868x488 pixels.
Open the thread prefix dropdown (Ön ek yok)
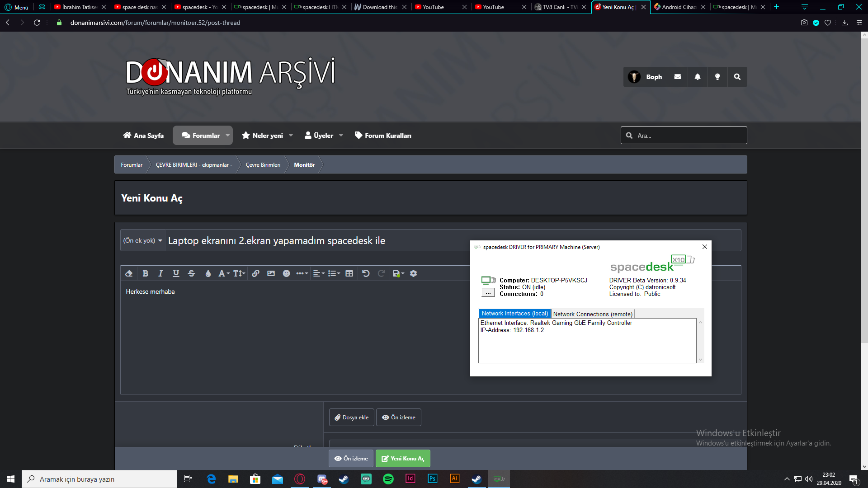point(142,240)
